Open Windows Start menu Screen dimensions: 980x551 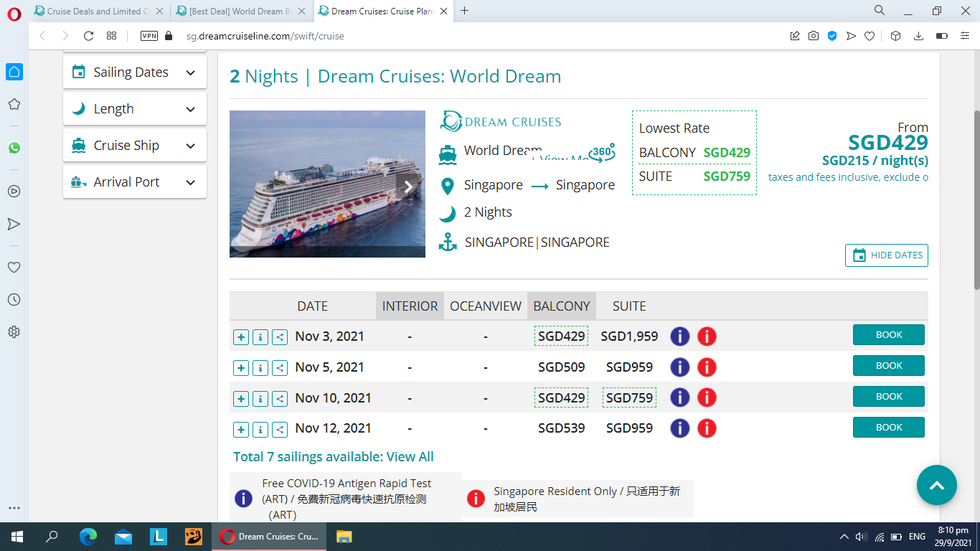pos(17,537)
